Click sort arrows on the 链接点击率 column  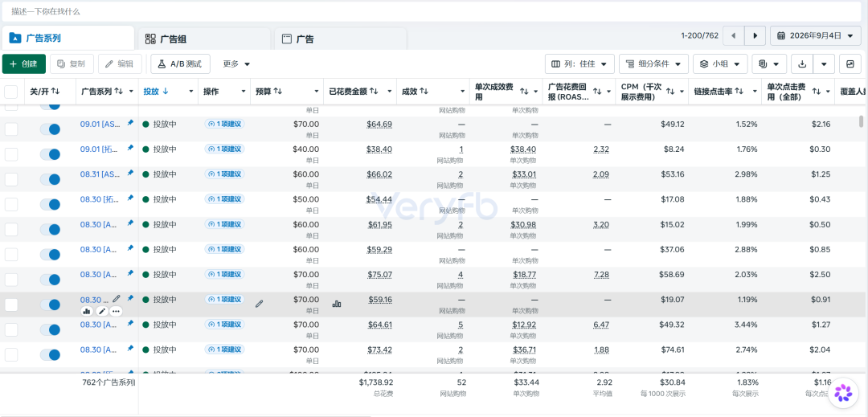pos(739,91)
